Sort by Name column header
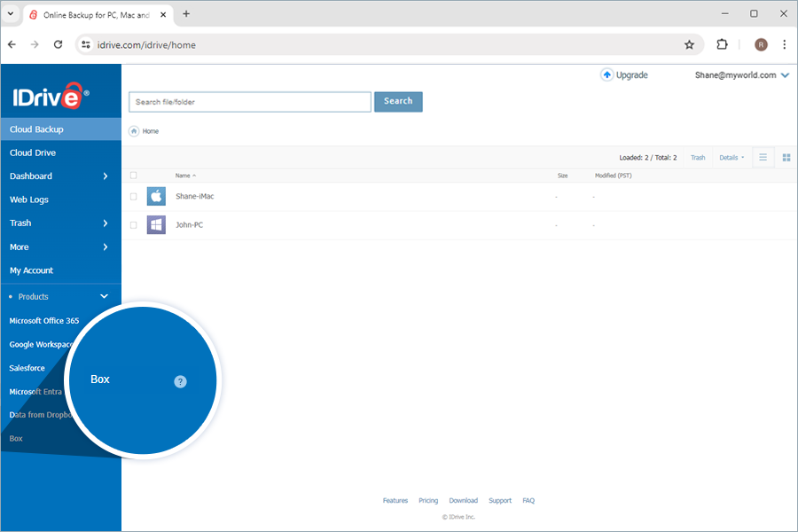 pos(185,176)
